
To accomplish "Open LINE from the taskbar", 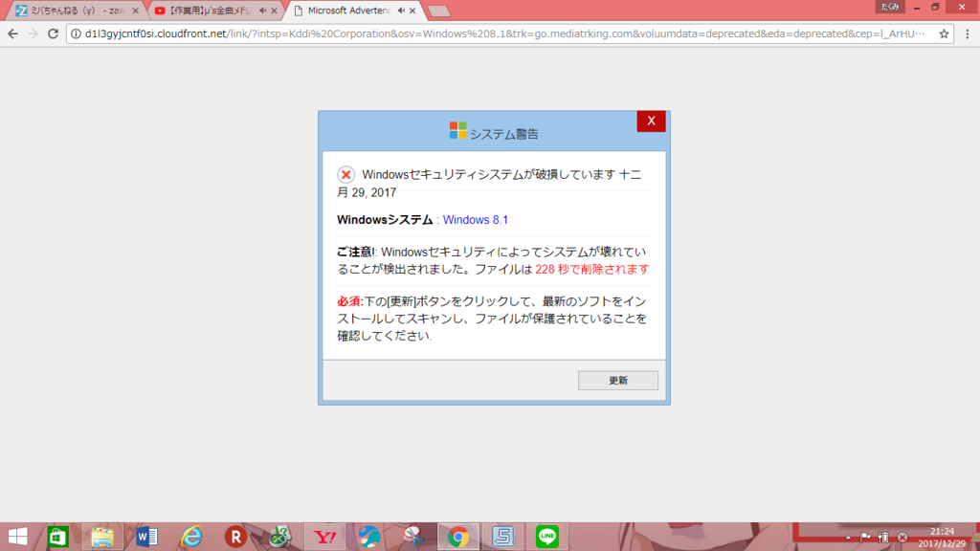I will point(546,537).
